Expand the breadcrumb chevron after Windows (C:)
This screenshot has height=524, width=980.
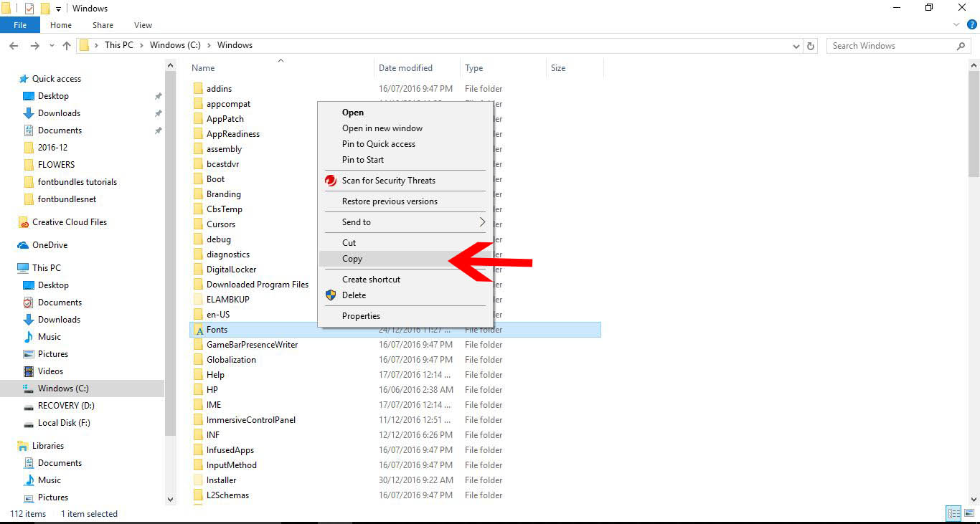point(209,45)
